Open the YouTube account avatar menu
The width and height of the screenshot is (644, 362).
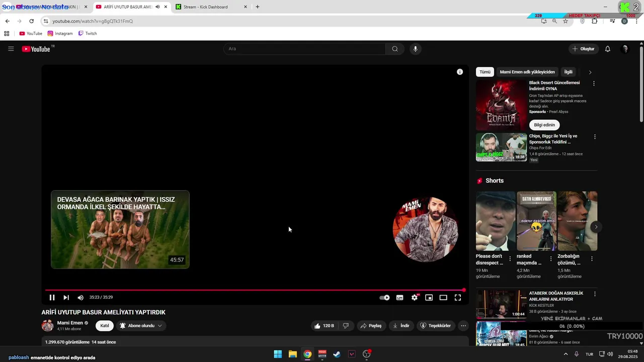click(x=625, y=49)
